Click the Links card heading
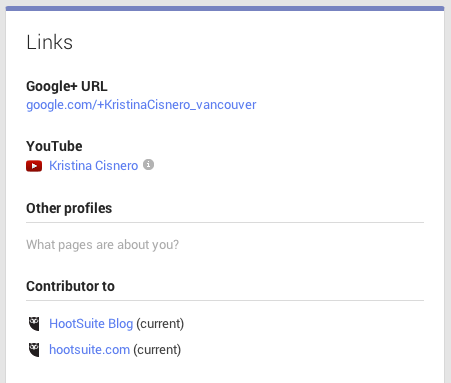Screen dimensions: 451x383 tap(49, 42)
